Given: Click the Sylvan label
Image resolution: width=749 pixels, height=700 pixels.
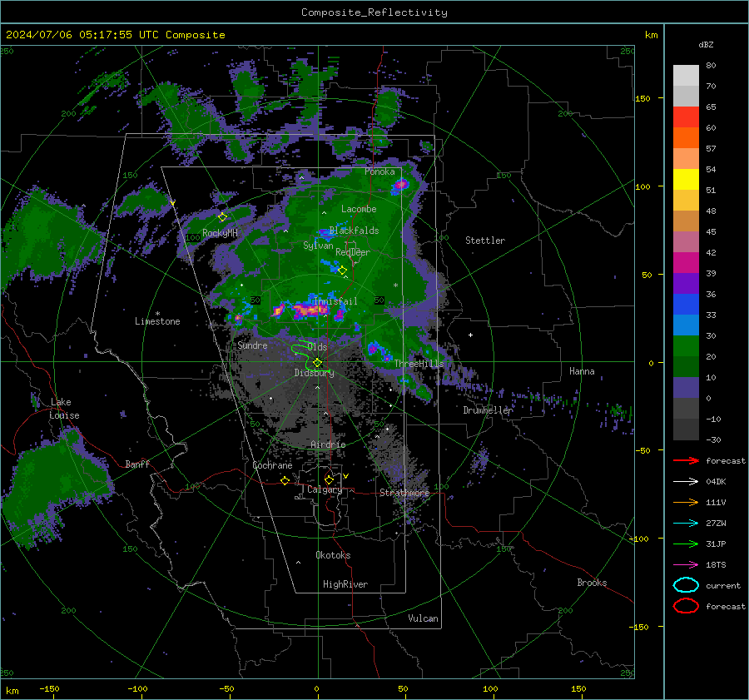Looking at the screenshot, I should click(318, 246).
